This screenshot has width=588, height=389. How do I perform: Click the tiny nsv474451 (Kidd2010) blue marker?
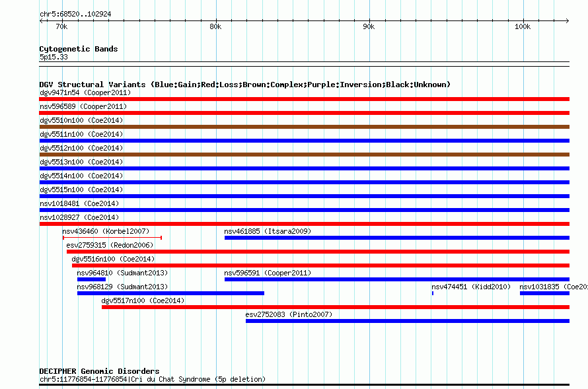click(x=433, y=293)
